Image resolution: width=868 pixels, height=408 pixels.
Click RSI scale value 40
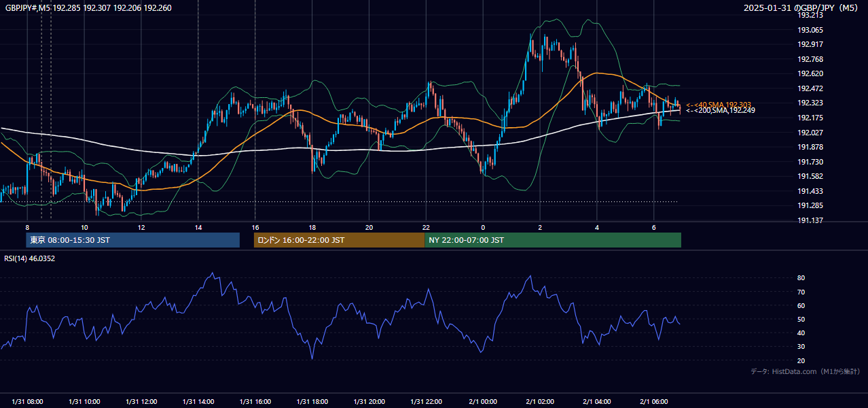coord(801,333)
